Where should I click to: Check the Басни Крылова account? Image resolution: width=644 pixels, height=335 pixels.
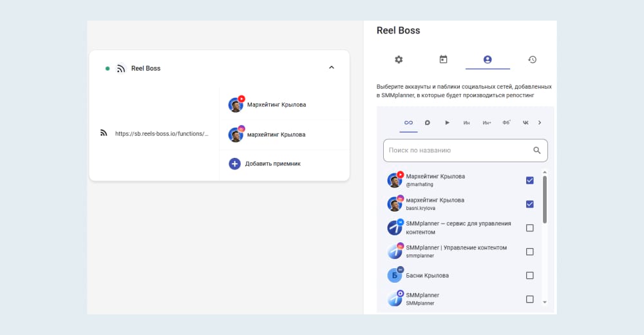(x=529, y=276)
